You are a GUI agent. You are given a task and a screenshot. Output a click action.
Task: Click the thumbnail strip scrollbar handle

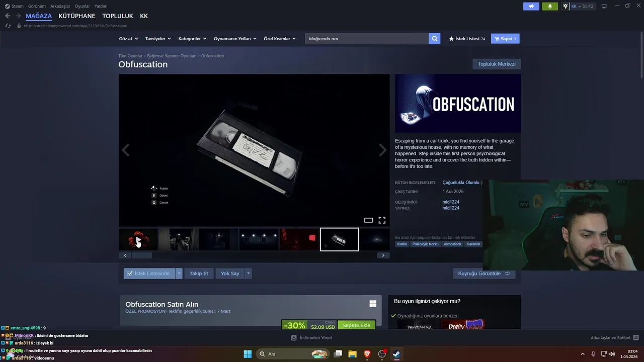tap(141, 255)
